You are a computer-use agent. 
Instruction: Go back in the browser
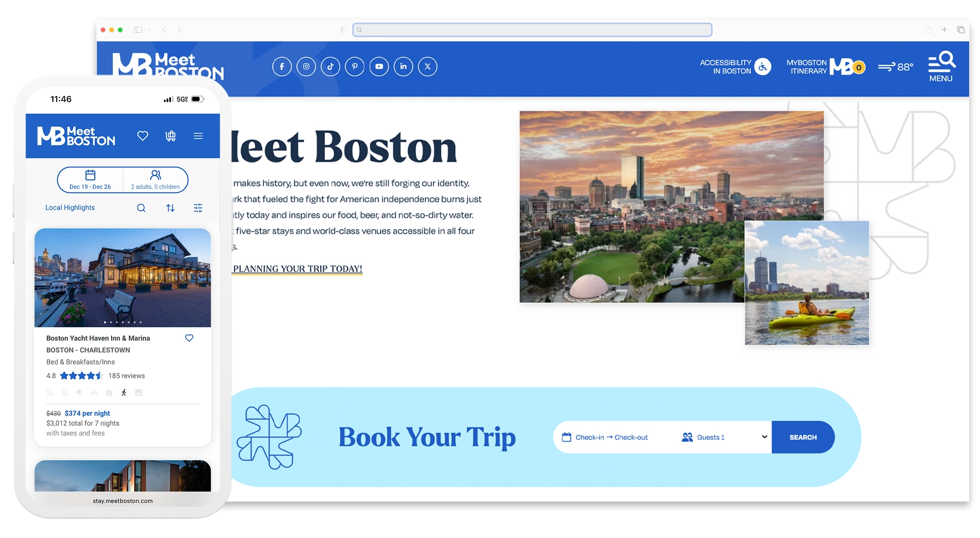pos(164,30)
